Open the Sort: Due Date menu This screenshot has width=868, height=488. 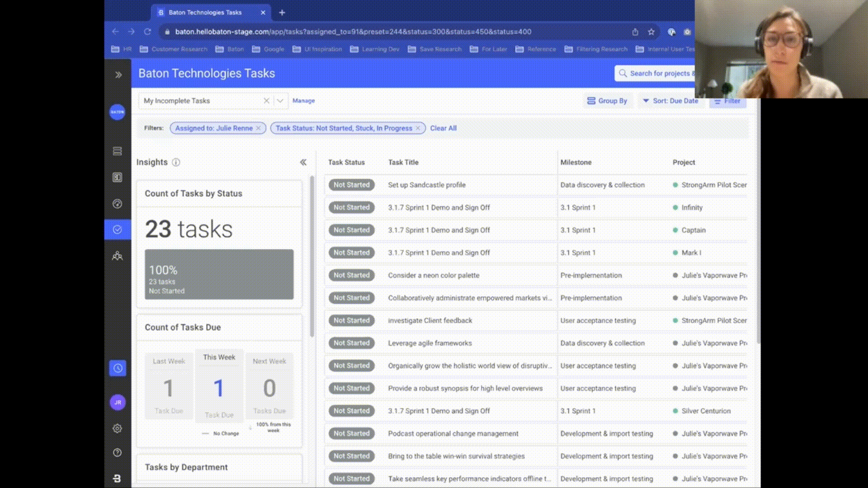(670, 101)
